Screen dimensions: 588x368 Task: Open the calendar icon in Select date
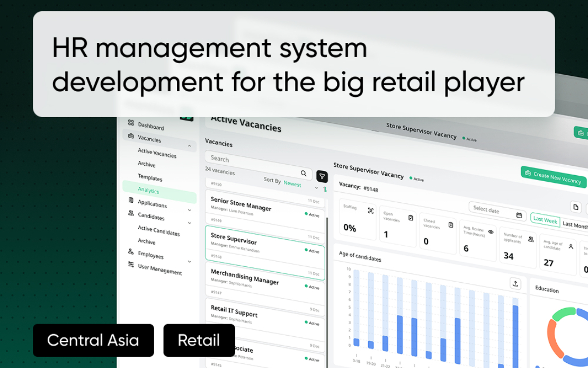(519, 215)
